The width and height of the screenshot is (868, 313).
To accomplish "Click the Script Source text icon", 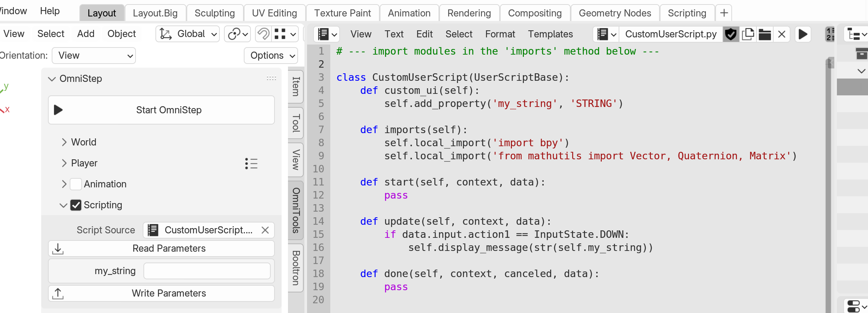I will (x=153, y=230).
